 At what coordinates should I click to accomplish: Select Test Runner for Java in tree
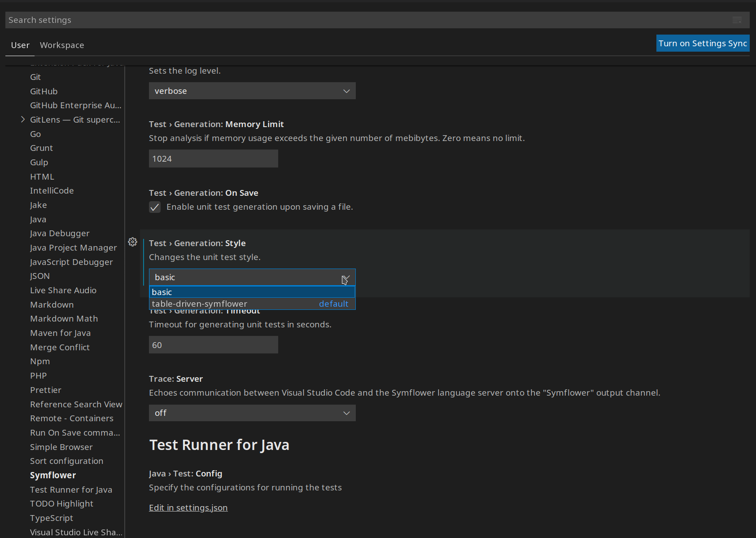point(71,489)
